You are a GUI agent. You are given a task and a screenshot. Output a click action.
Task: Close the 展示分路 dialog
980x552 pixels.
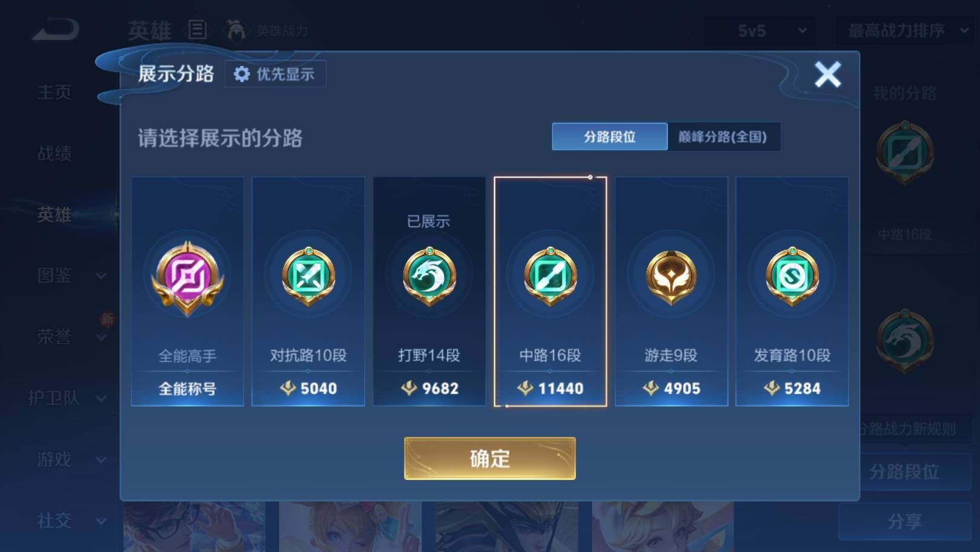pos(828,75)
